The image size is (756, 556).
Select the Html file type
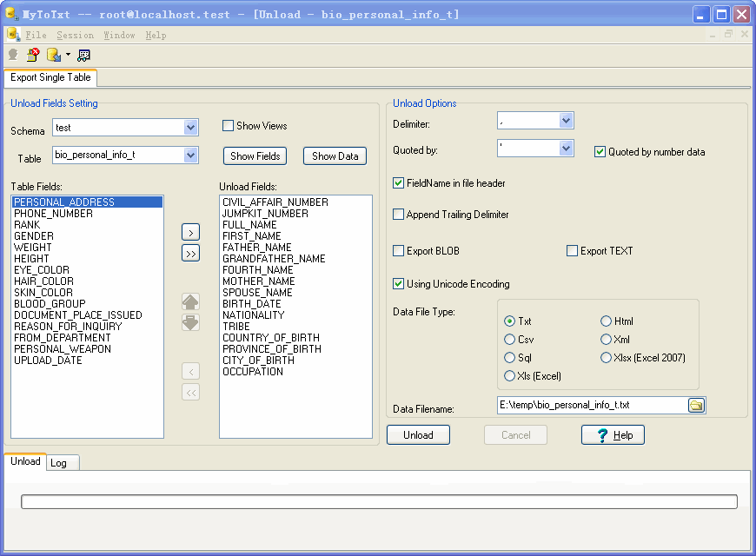click(x=606, y=321)
